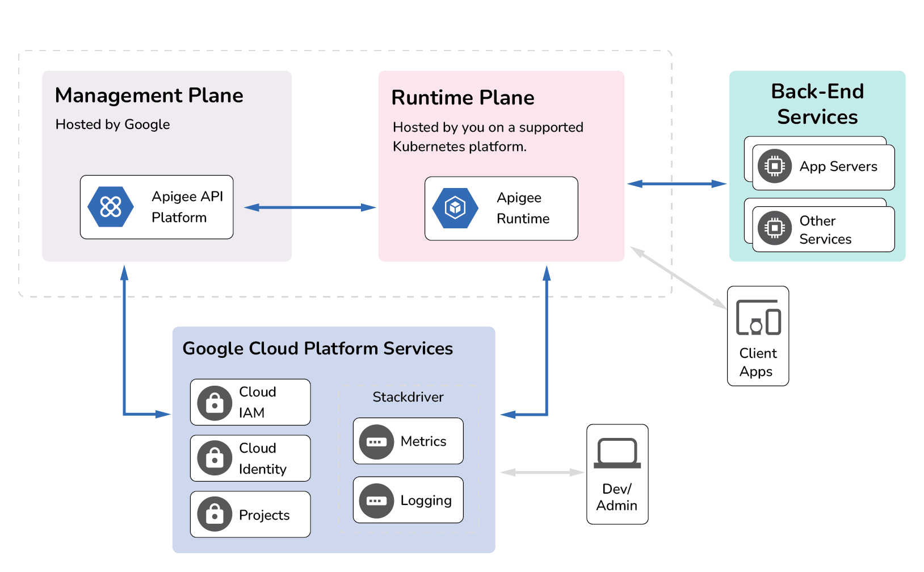Image resolution: width=924 pixels, height=572 pixels.
Task: Select the Stackdriver Metrics icon
Action: click(x=376, y=442)
